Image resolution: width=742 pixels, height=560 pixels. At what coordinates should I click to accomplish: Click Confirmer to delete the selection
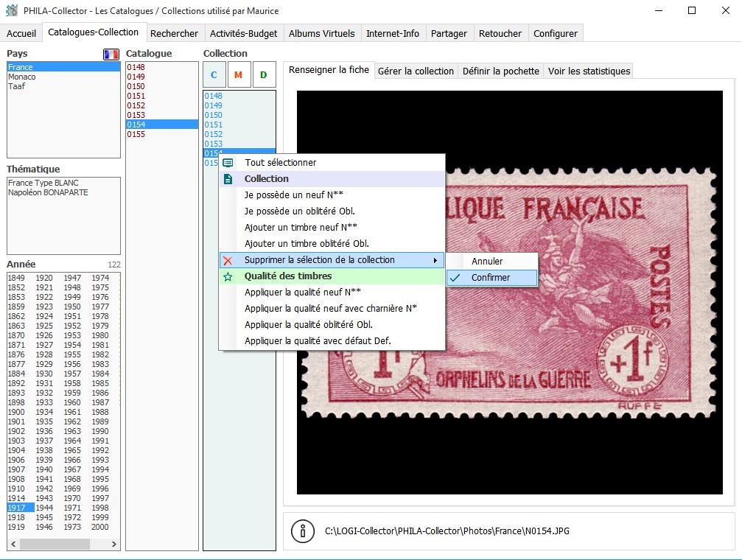click(x=492, y=278)
